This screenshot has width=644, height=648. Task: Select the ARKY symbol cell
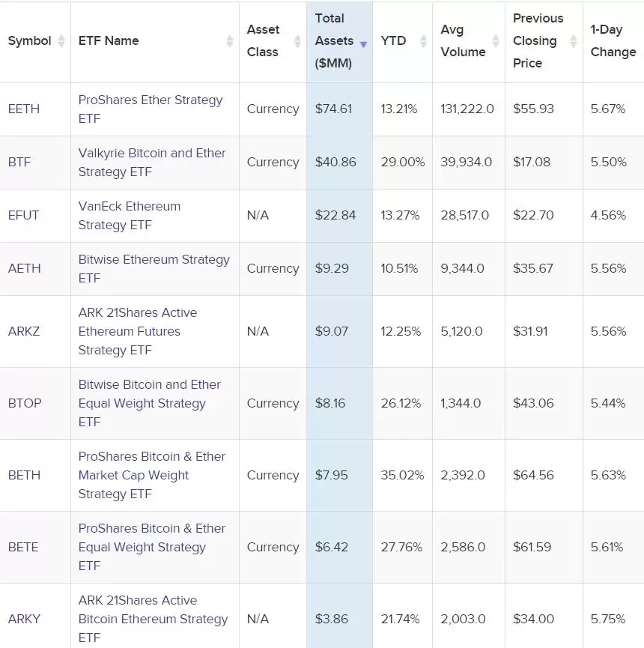pyautogui.click(x=24, y=619)
